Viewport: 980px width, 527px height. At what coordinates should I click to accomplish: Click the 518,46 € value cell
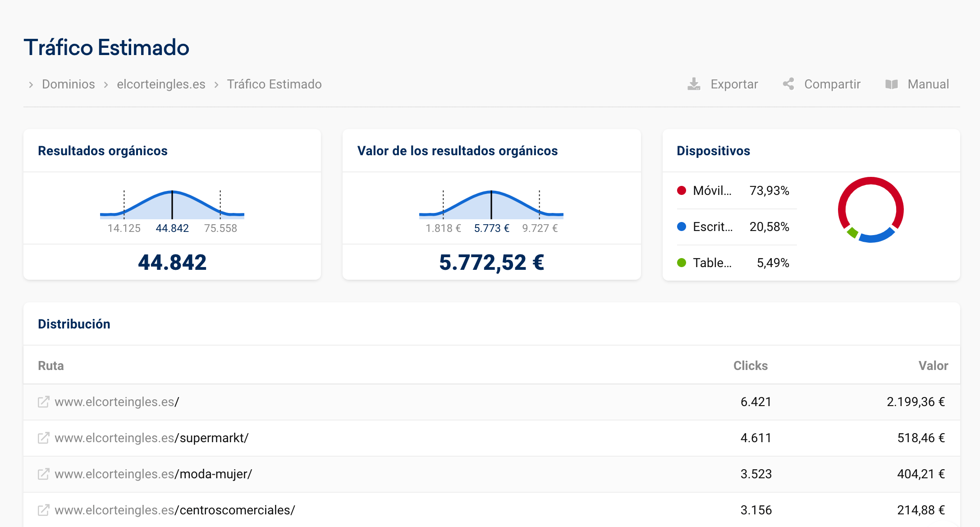click(921, 438)
